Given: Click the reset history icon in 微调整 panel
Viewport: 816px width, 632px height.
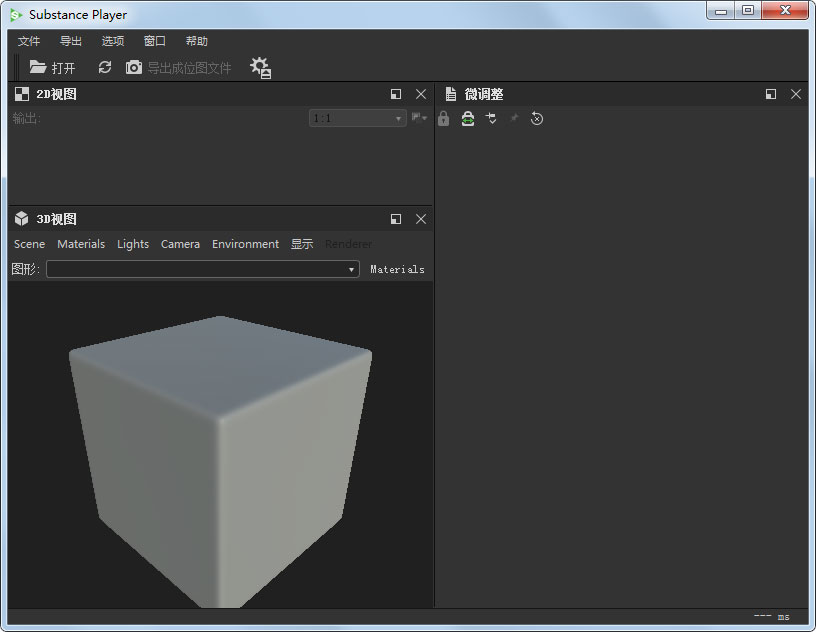Looking at the screenshot, I should (537, 118).
